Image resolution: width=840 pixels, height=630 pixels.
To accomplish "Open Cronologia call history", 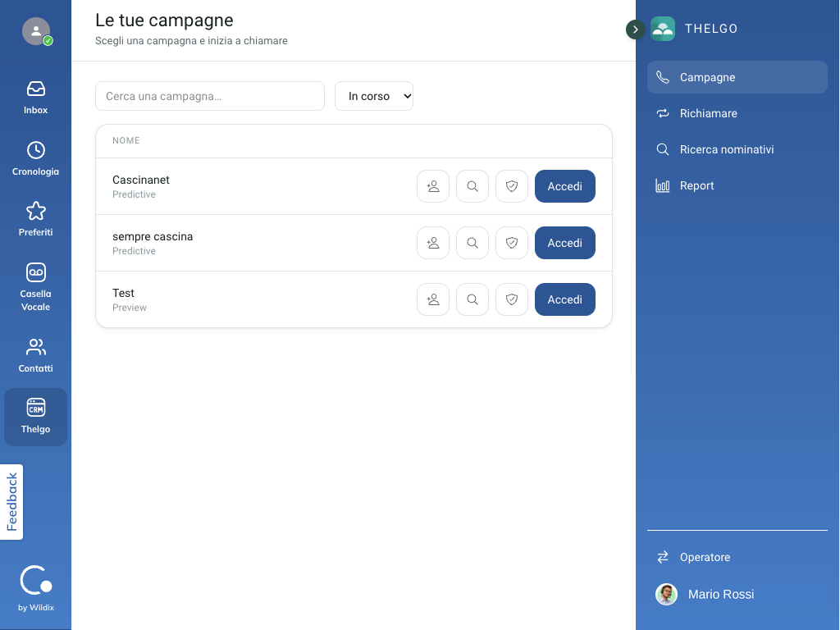I will pos(35,158).
